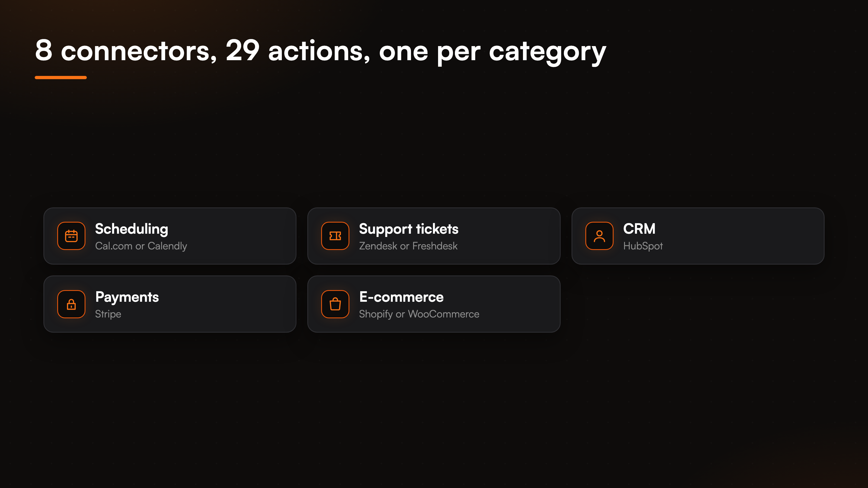
Task: Click the HubSpot label
Action: (643, 246)
